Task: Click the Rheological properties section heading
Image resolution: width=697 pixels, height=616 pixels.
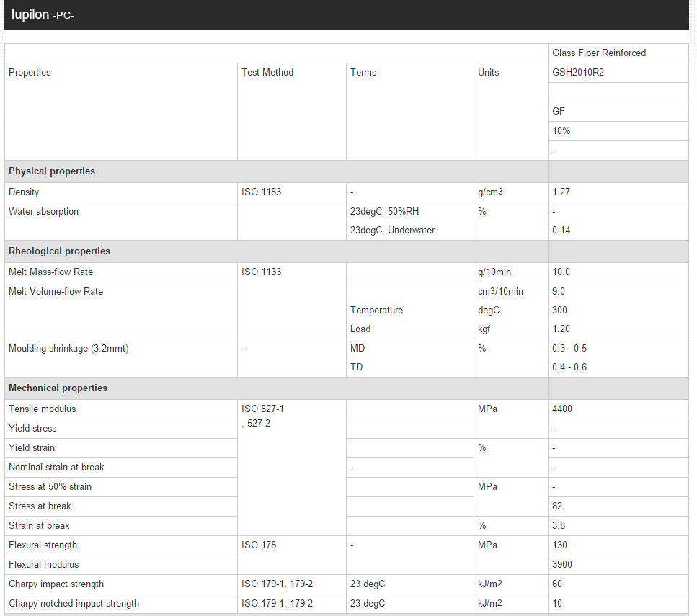Action: pos(60,251)
